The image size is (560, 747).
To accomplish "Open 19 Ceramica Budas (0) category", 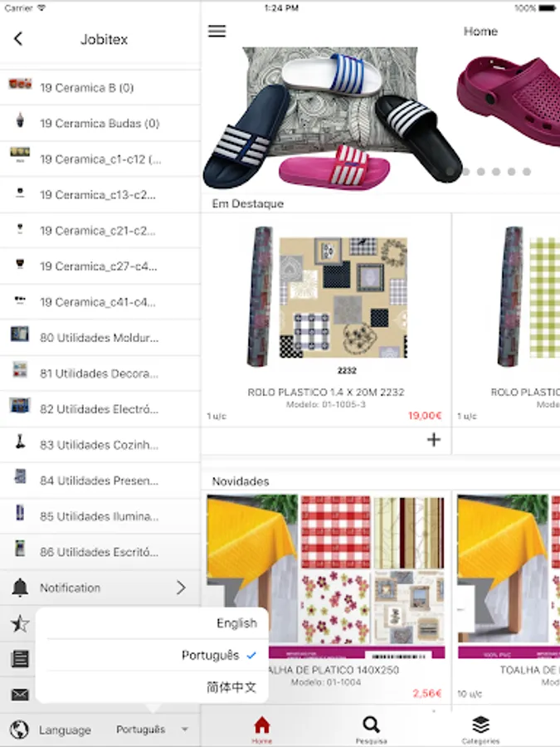I will 100,123.
